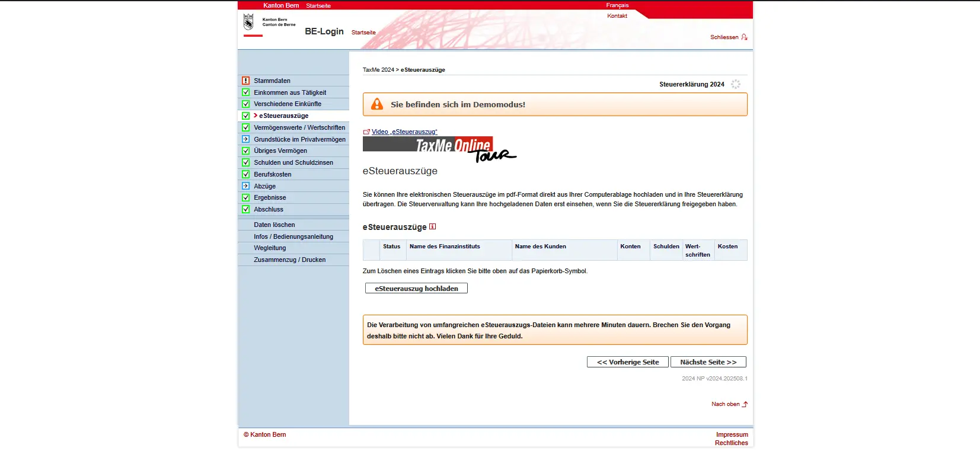
Task: Click the Wertschriften column header
Action: [x=698, y=251]
